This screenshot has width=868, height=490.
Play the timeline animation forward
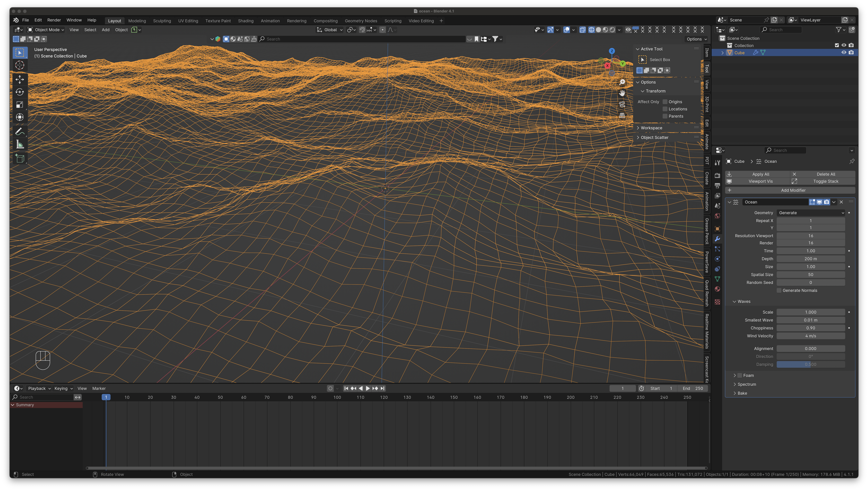coord(368,388)
